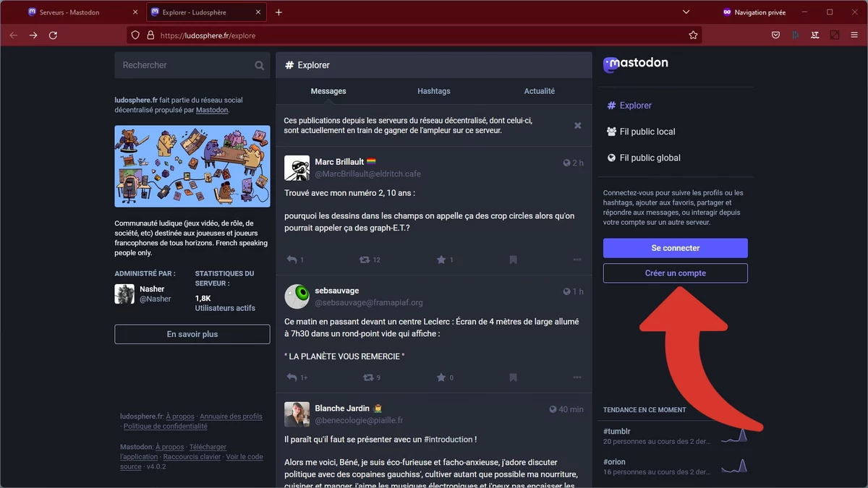Open Politique de confidentialité link

tap(167, 427)
